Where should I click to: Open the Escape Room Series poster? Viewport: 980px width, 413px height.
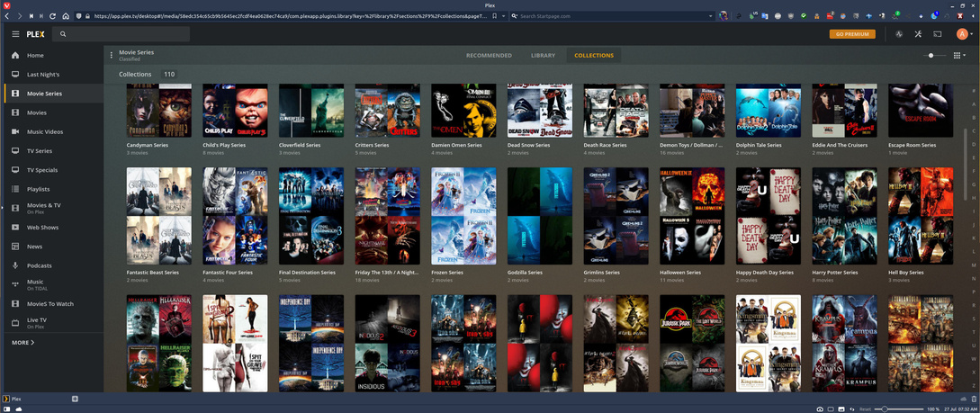point(921,111)
